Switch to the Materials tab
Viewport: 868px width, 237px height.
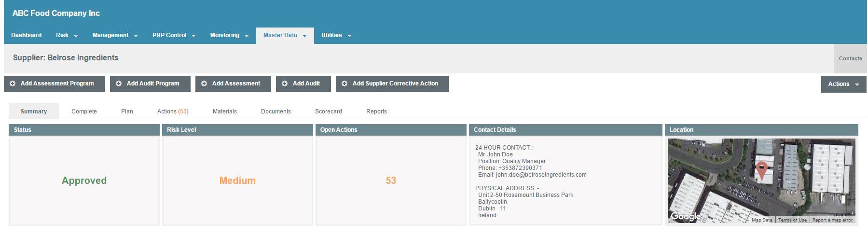click(x=225, y=111)
